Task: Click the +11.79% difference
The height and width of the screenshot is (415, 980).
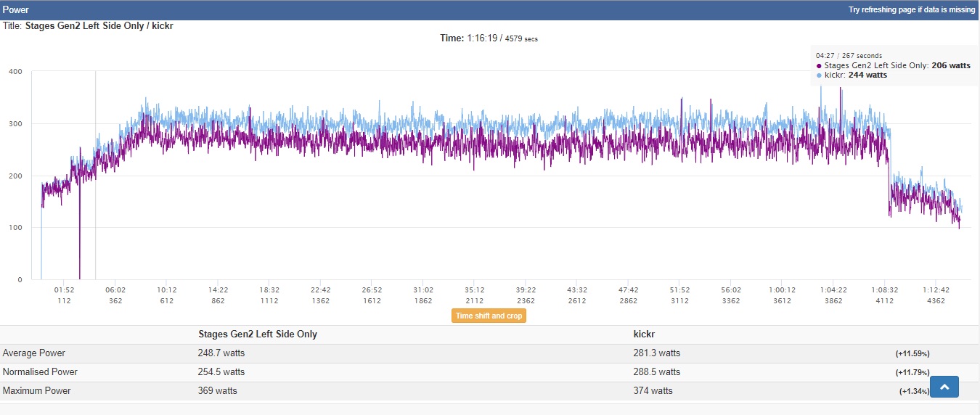Action: click(912, 373)
